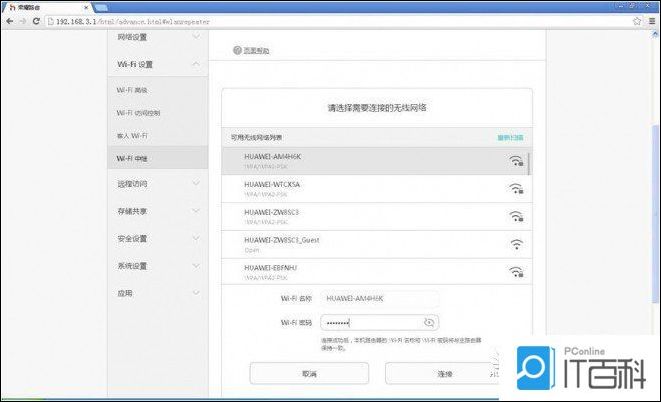Click the open Wi-Fi icon for HUAWEI-ZW8SC3_Guest
Image resolution: width=661 pixels, height=402 pixels.
coord(516,244)
